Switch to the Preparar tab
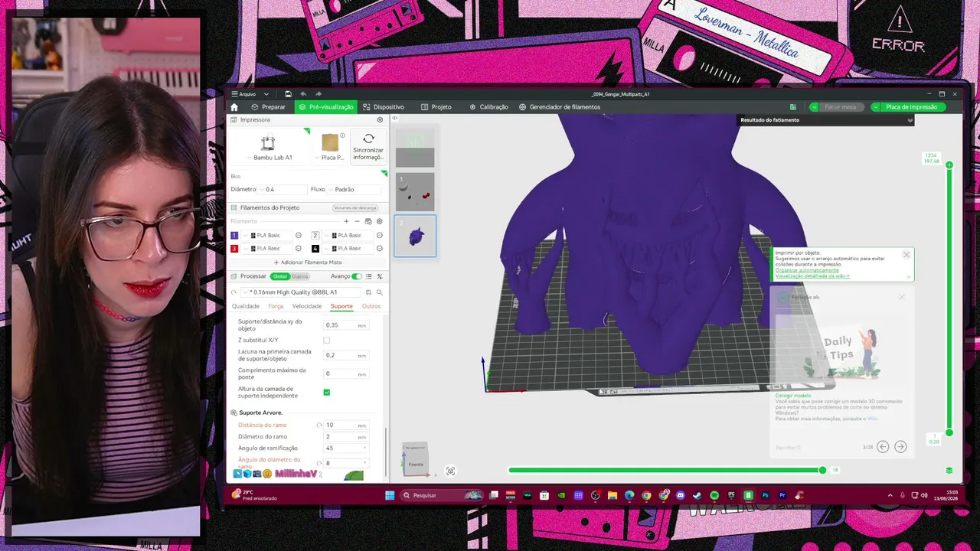The image size is (980, 551). pos(269,107)
